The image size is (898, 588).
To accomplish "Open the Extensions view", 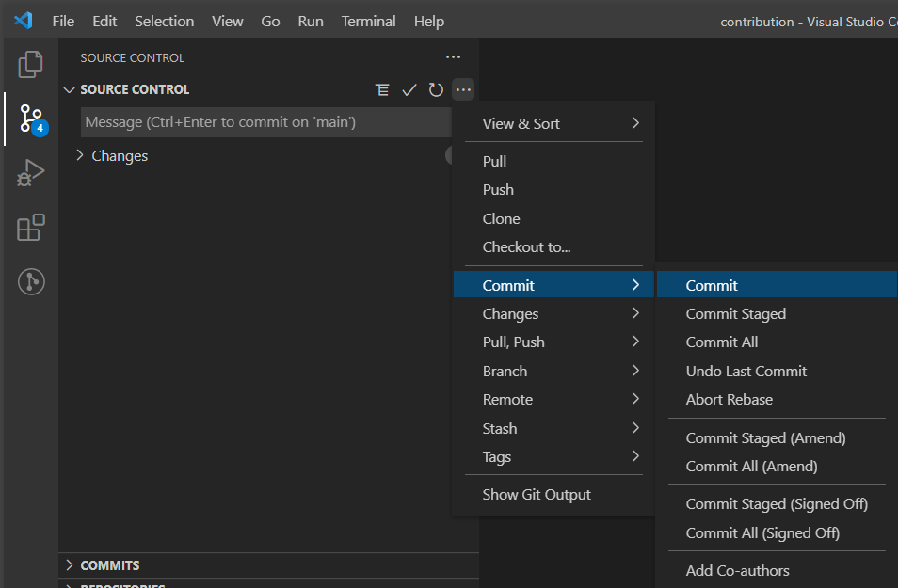I will click(31, 228).
